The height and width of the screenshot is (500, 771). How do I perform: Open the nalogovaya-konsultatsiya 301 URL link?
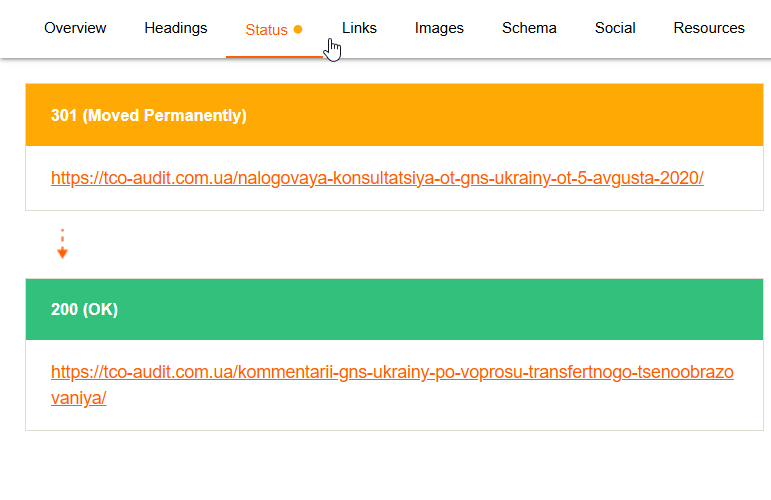coord(377,178)
